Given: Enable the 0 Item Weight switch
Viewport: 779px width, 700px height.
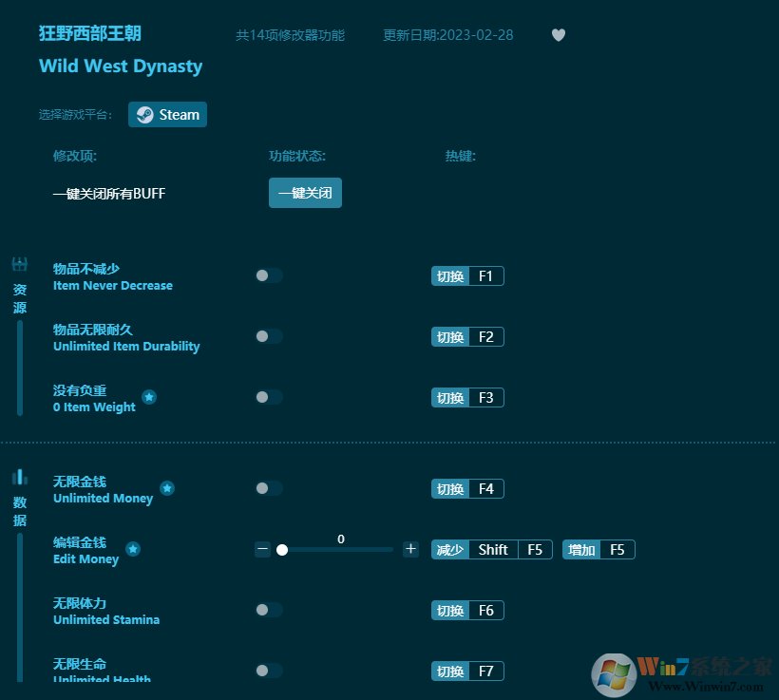Looking at the screenshot, I should (x=269, y=397).
